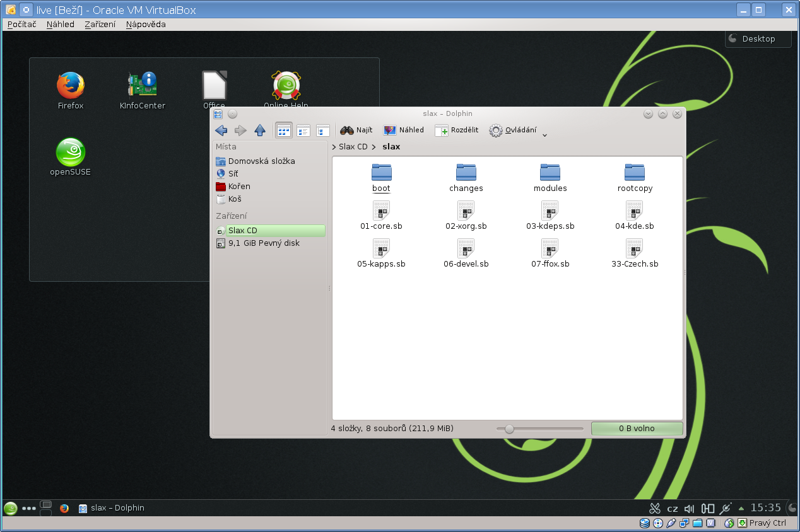Open the volume tray icon
The image size is (800, 532).
[x=690, y=508]
